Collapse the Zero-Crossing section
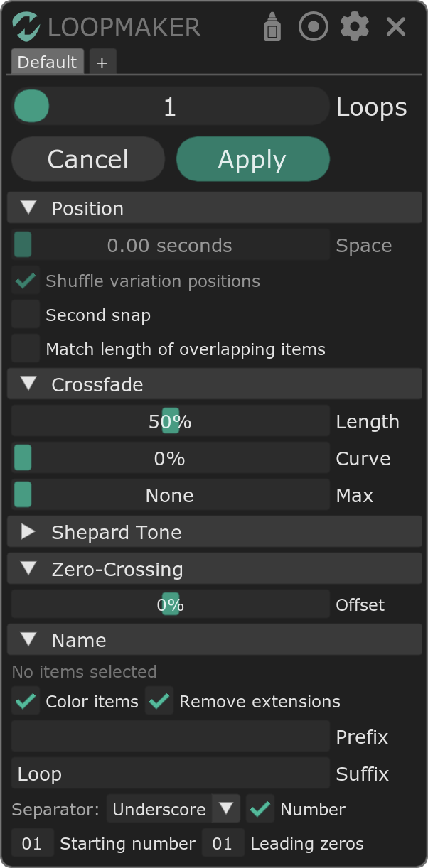 pyautogui.click(x=28, y=569)
